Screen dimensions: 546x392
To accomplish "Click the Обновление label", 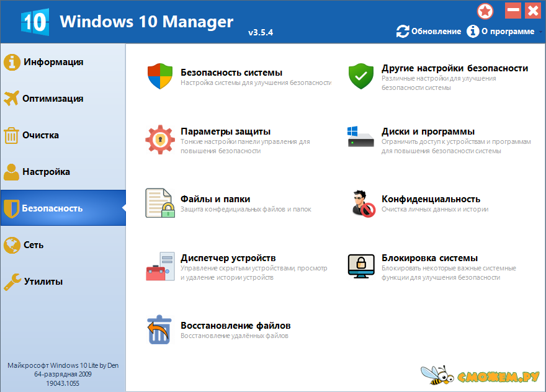I will click(436, 32).
